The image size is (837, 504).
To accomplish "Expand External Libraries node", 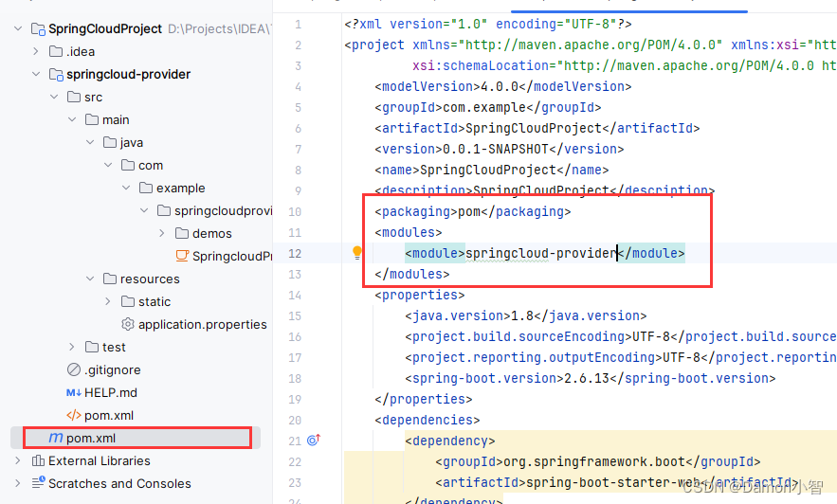I will coord(18,460).
